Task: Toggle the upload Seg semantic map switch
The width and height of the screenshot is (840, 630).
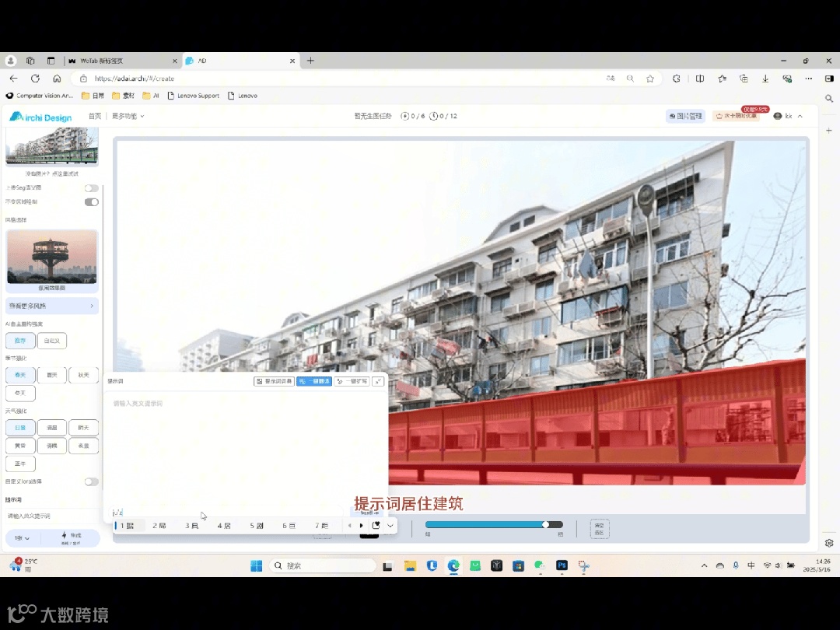Action: (92, 188)
